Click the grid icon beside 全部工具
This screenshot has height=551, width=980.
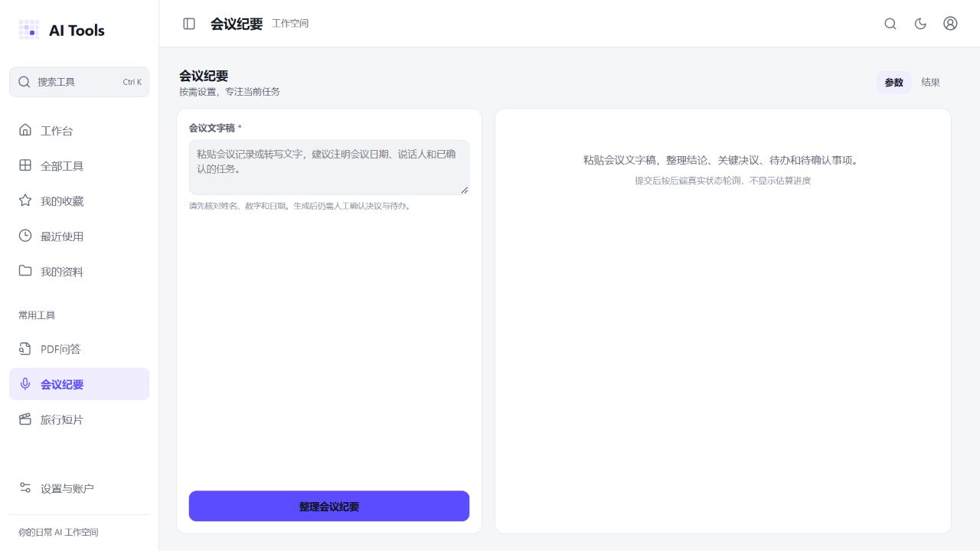point(25,165)
